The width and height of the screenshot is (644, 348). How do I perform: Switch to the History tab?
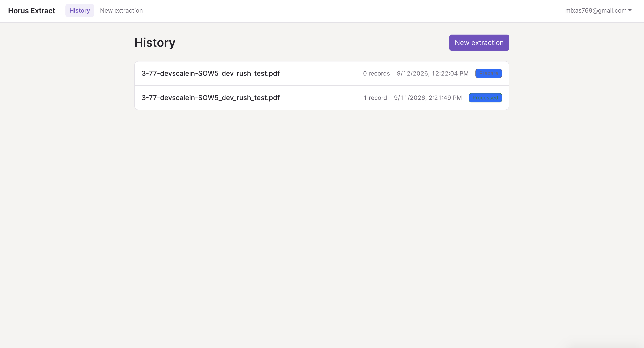[x=79, y=10]
